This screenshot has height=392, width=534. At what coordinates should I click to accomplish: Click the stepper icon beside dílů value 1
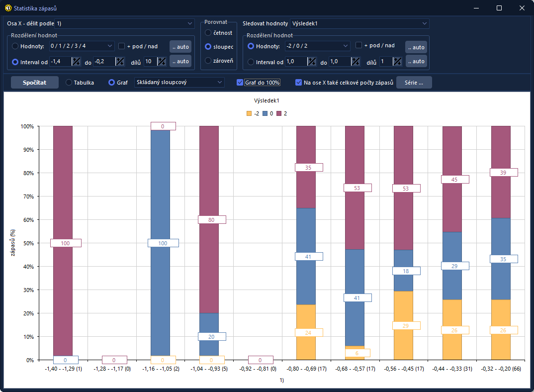tap(397, 62)
